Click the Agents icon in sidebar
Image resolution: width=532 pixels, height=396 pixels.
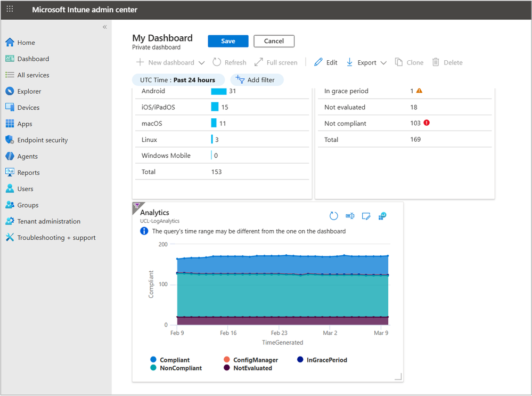[x=10, y=156]
